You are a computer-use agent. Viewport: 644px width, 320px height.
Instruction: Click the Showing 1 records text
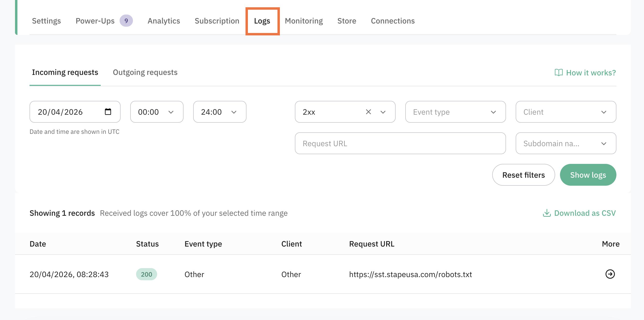[x=62, y=213]
